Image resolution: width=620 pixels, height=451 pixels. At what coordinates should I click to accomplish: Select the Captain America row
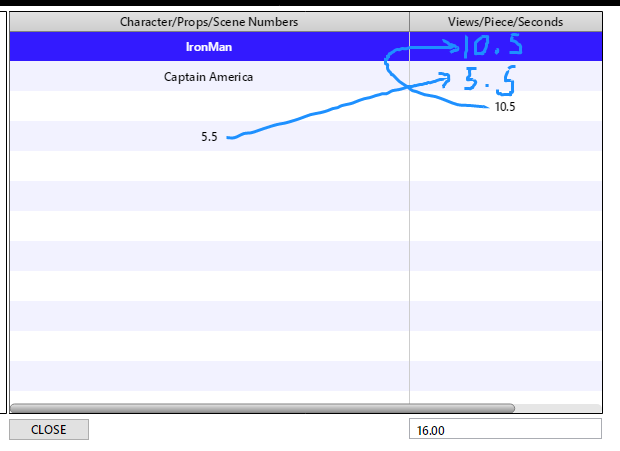[x=306, y=76]
